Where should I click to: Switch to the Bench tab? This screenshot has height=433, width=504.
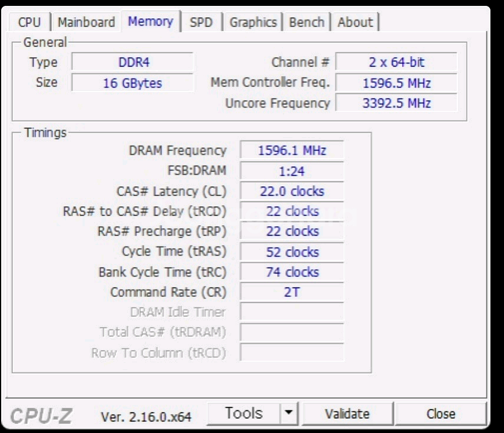click(x=307, y=22)
